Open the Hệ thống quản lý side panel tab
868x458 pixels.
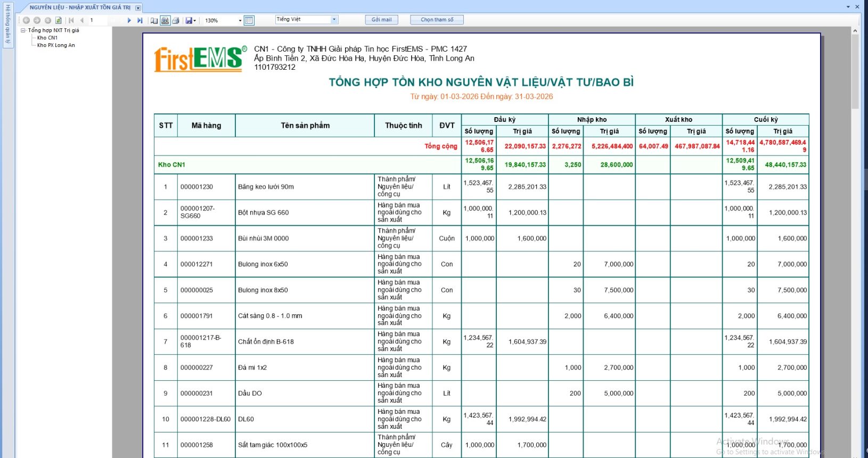tap(7, 24)
